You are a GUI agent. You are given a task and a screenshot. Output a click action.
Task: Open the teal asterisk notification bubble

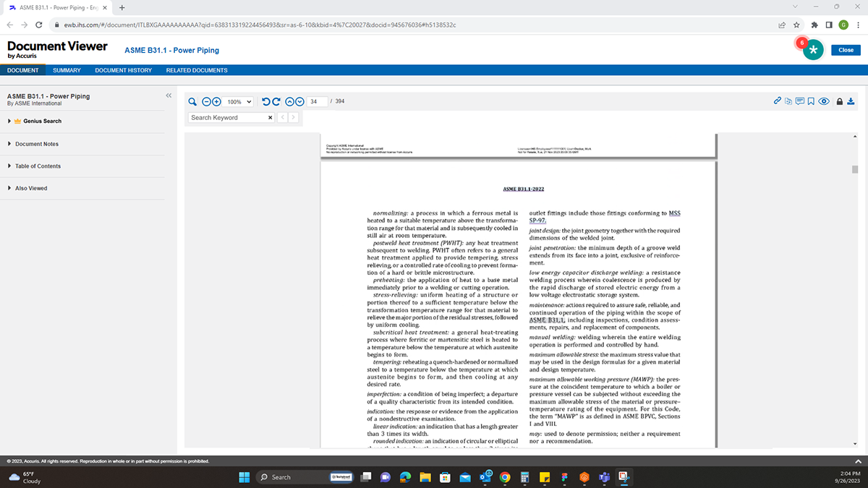(814, 50)
